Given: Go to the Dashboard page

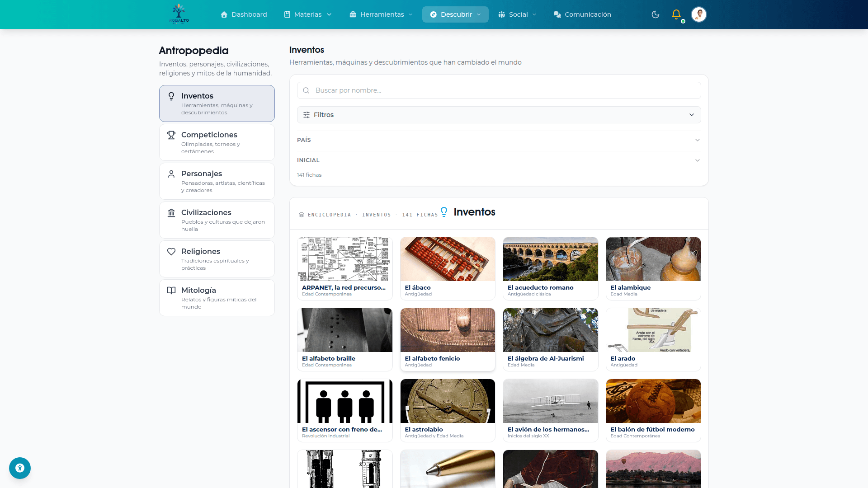Looking at the screenshot, I should 244,14.
